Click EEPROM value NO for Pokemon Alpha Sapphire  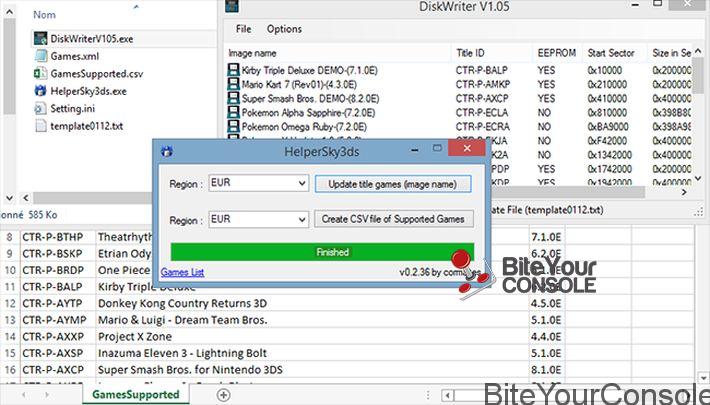(544, 112)
